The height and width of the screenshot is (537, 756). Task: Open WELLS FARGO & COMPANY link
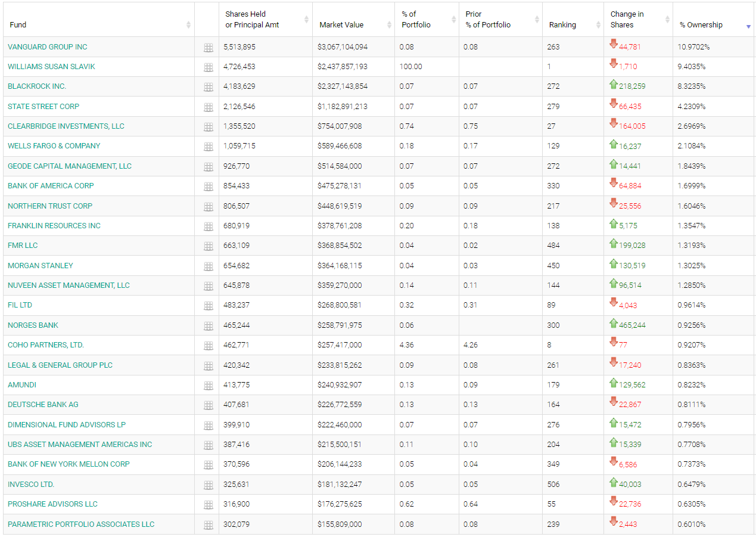(54, 146)
